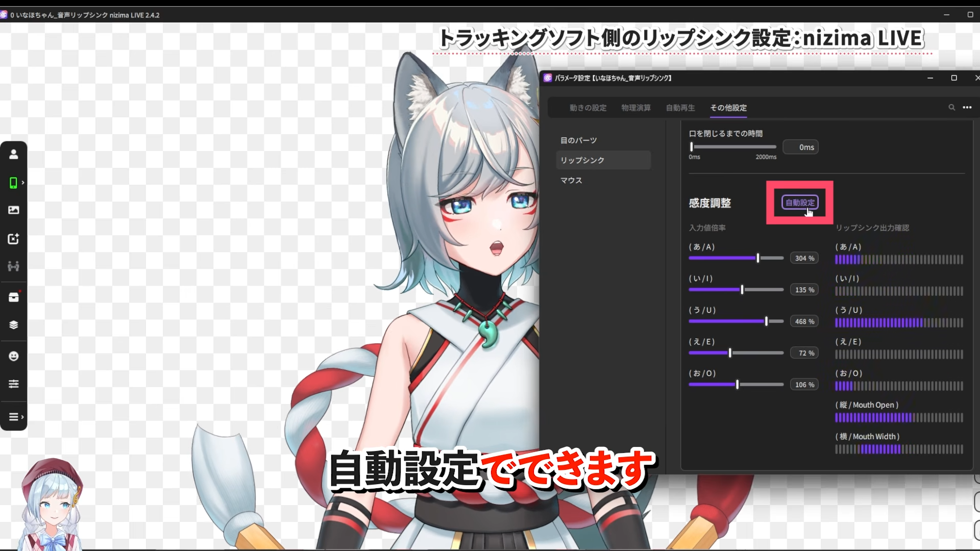Image resolution: width=980 pixels, height=551 pixels.
Task: Select the layers icon in the sidebar
Action: point(14,324)
